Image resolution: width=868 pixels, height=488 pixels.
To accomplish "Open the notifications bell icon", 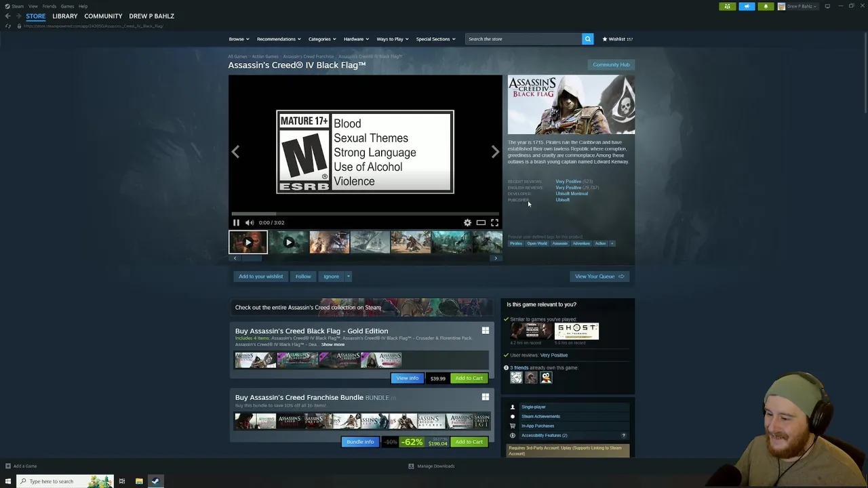I will tap(766, 6).
